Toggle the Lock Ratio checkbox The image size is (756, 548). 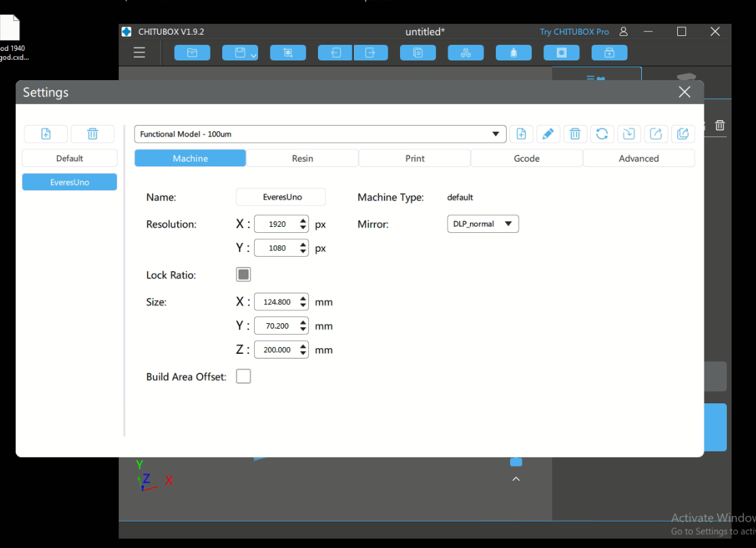243,274
